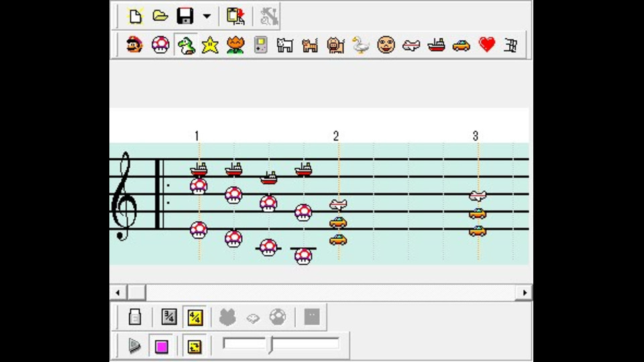This screenshot has height=362, width=644.
Task: Click measure number 2 marker
Action: point(336,136)
